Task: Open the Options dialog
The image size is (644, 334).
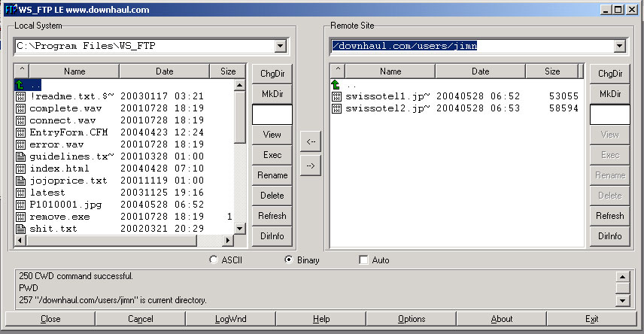Action: [x=411, y=319]
